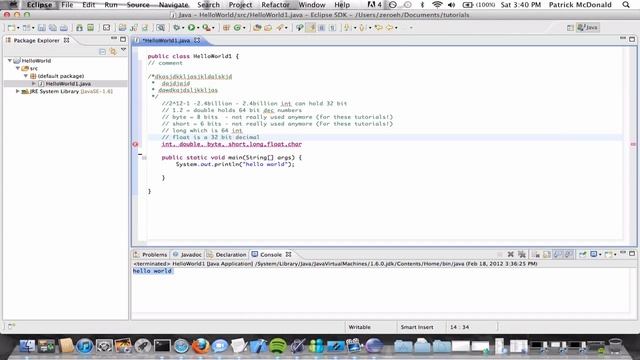Click the Previous Annotation toolbar icon
640x360 pixels.
coord(362,28)
